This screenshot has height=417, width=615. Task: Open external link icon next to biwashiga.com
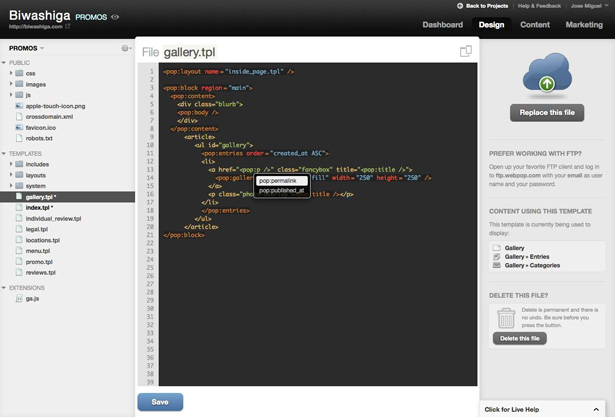click(68, 26)
